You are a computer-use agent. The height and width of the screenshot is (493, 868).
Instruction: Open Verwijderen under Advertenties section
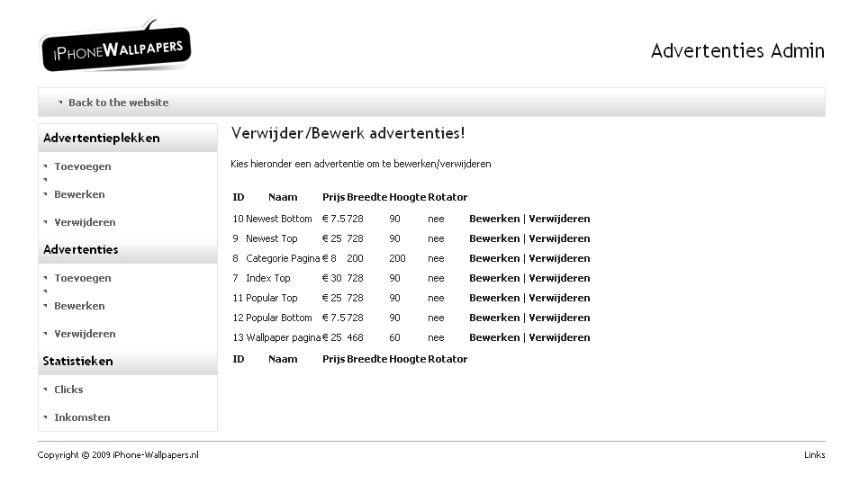coord(85,334)
